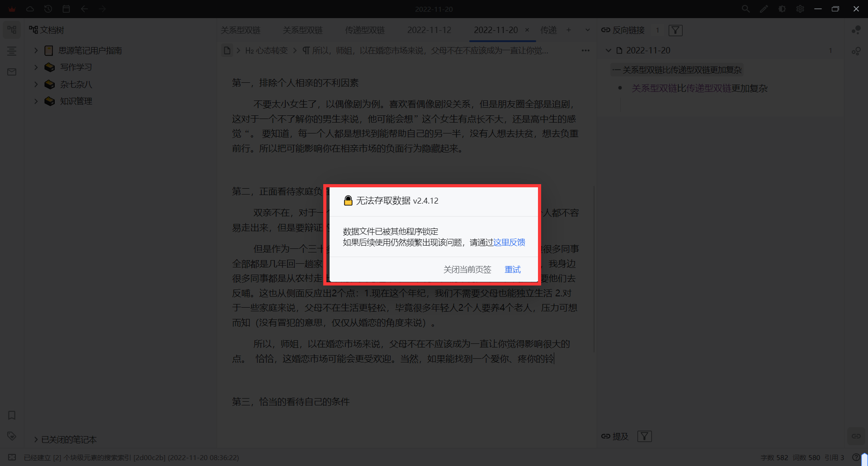Toggle the backlinks dock icon at bottom right
This screenshot has height=466, width=868.
click(856, 436)
